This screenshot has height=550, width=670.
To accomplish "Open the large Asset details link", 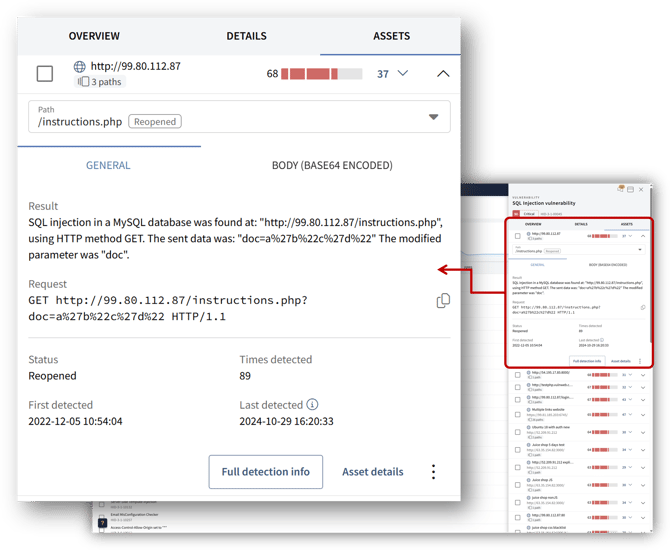I will [x=373, y=472].
